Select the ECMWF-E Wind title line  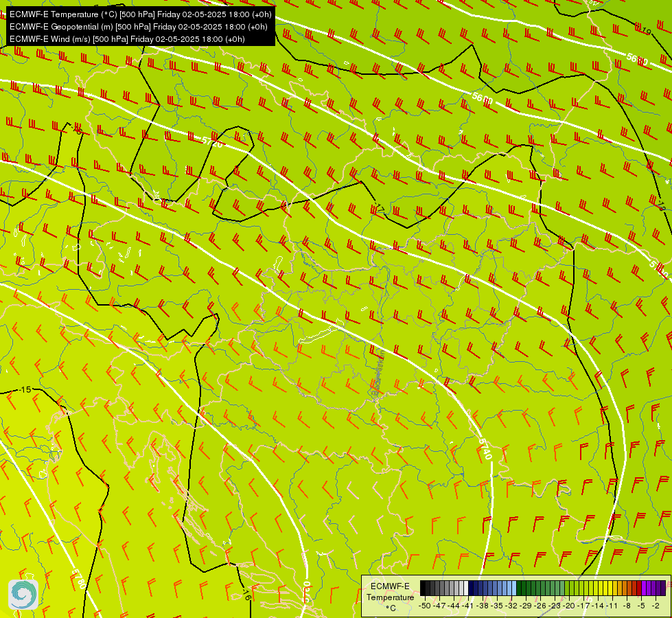click(127, 39)
